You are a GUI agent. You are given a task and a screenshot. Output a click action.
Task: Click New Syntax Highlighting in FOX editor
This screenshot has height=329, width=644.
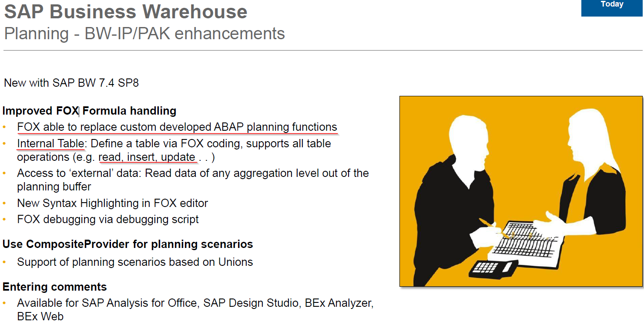coord(113,203)
